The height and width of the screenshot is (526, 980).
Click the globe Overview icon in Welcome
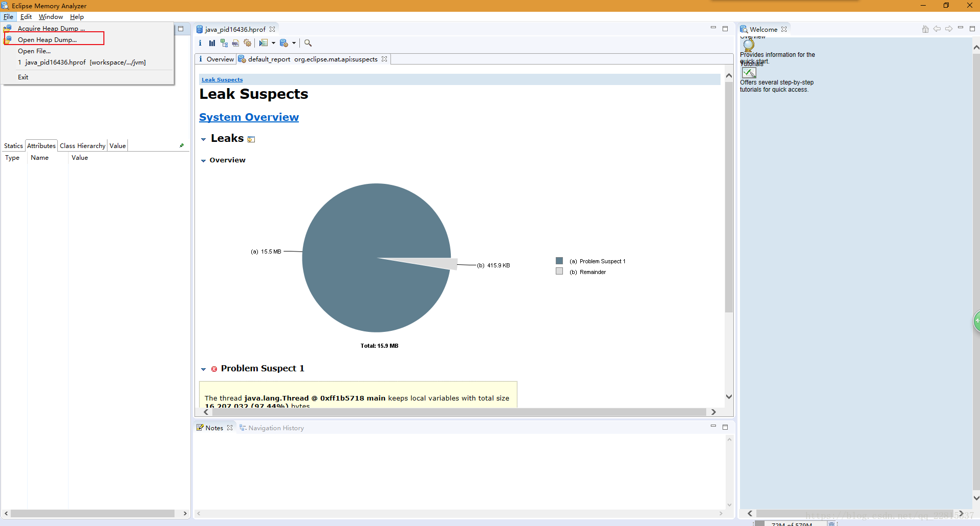pyautogui.click(x=749, y=45)
